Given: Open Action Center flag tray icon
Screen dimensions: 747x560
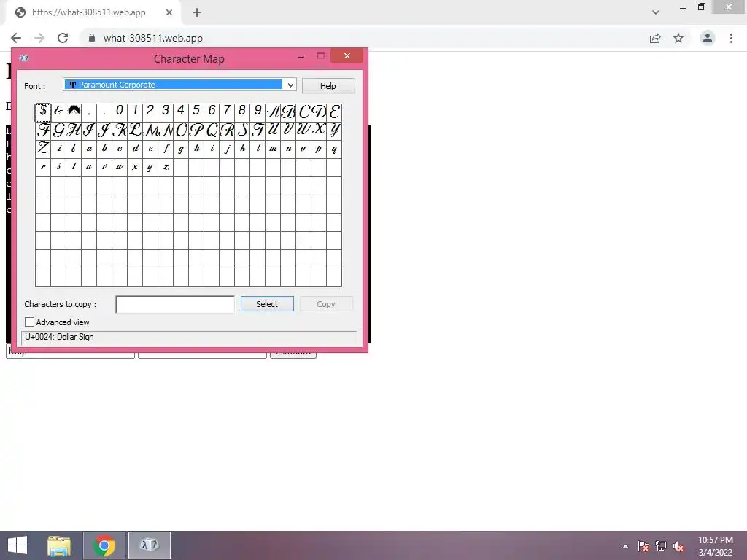Looking at the screenshot, I should (x=643, y=546).
